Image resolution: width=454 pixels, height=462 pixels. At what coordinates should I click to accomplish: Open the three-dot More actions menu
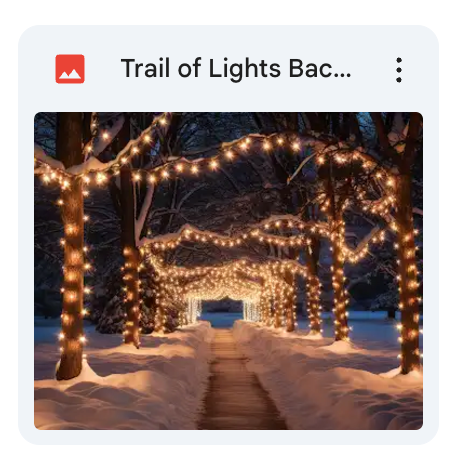point(399,70)
